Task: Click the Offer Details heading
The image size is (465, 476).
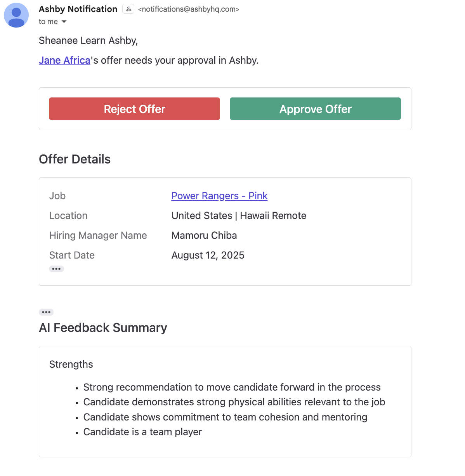Action: 75,159
